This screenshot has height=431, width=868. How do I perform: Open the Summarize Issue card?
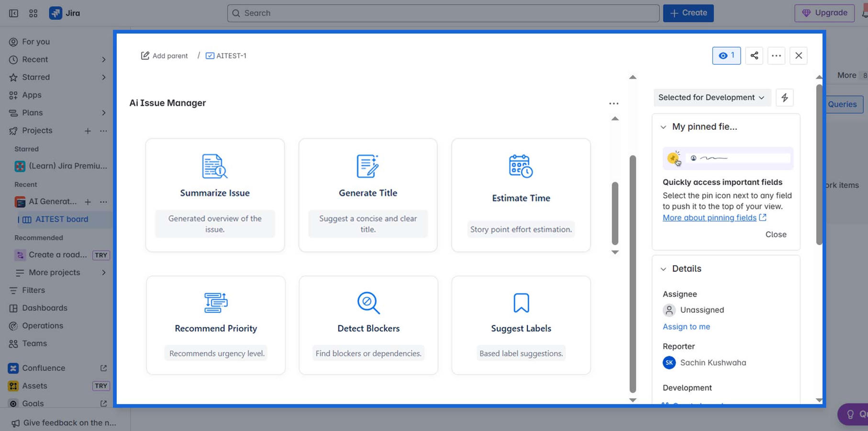(215, 195)
